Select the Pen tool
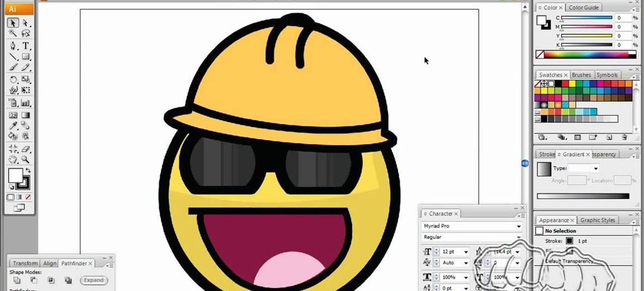The height and width of the screenshot is (291, 644). pyautogui.click(x=14, y=46)
